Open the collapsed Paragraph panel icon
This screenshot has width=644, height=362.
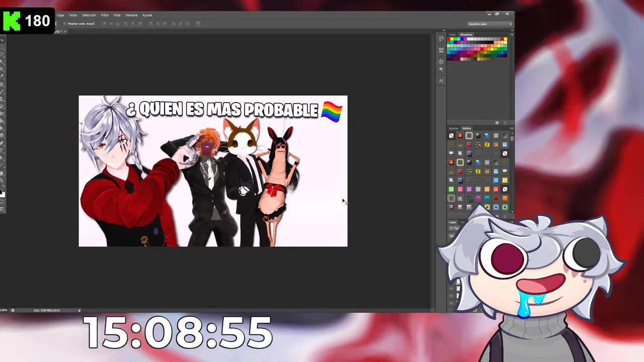[x=441, y=70]
